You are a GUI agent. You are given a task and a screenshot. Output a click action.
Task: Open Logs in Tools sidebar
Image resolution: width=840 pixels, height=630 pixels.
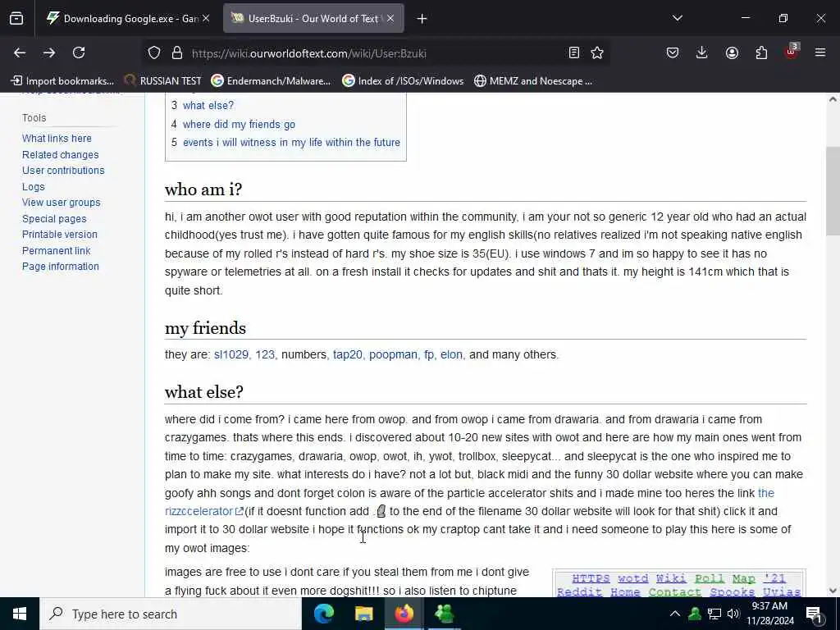33,187
